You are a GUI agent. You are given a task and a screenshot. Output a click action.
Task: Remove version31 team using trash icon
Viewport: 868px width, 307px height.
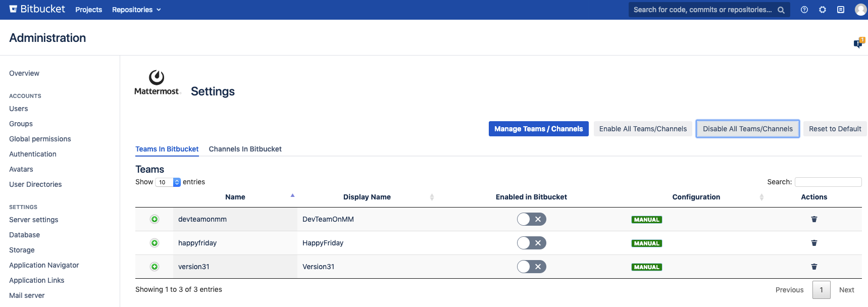pyautogui.click(x=814, y=267)
